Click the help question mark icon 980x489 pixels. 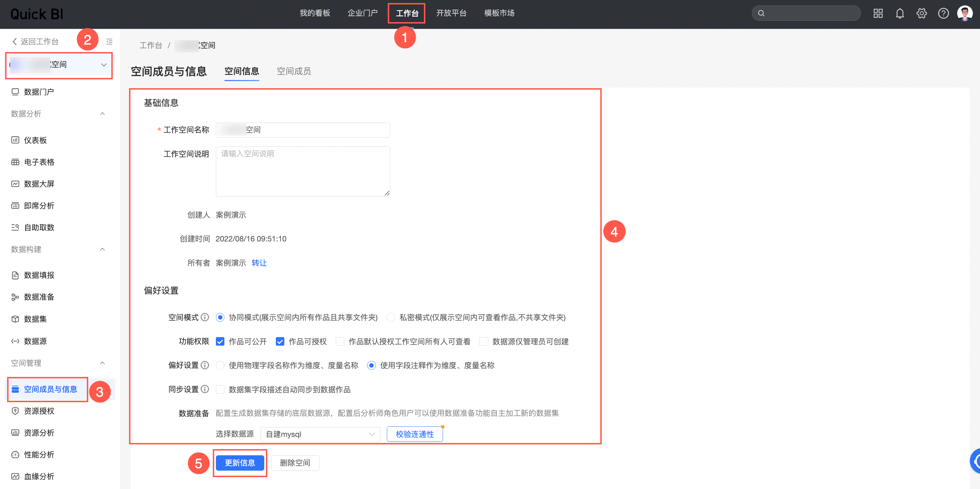[943, 14]
